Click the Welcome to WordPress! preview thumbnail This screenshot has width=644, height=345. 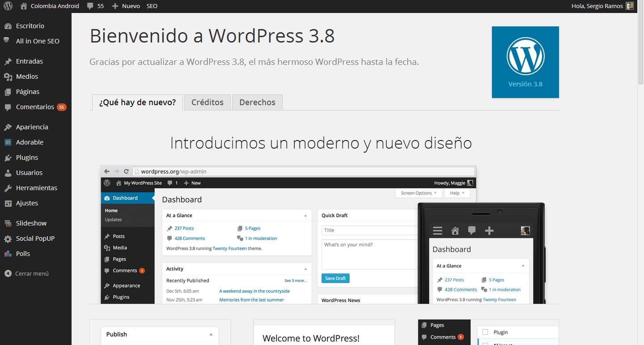[x=324, y=332]
